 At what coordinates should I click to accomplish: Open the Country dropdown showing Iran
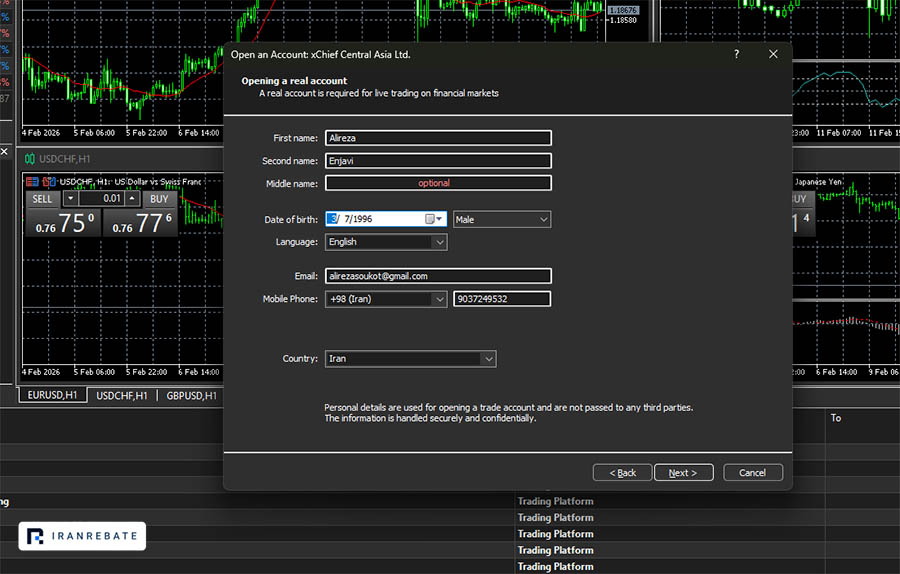click(410, 359)
